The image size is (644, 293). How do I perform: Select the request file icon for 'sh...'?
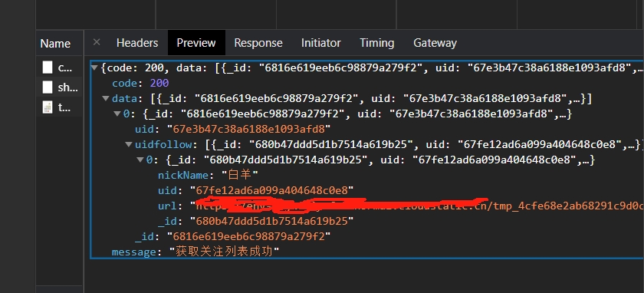pyautogui.click(x=48, y=87)
